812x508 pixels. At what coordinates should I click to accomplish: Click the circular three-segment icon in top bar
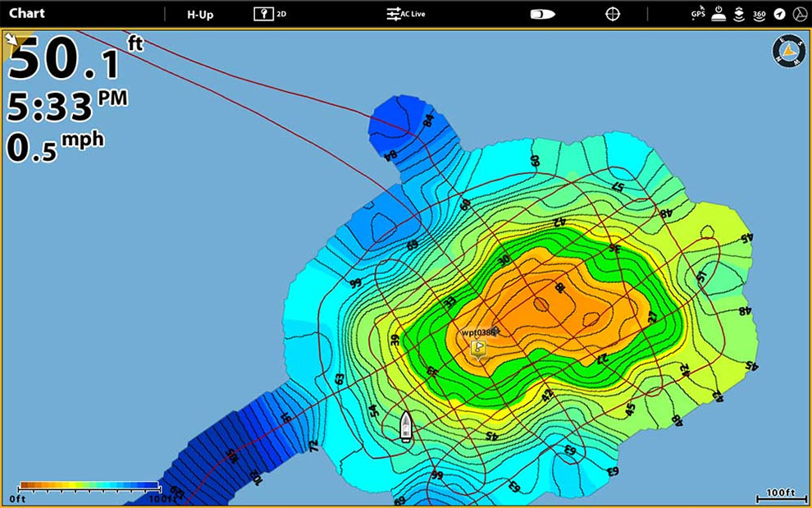click(799, 14)
